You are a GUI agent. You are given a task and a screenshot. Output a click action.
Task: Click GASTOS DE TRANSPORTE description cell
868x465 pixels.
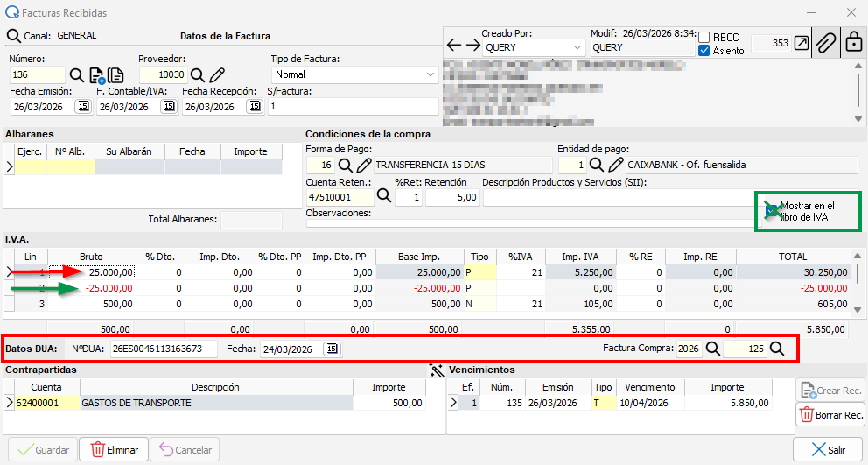[216, 403]
